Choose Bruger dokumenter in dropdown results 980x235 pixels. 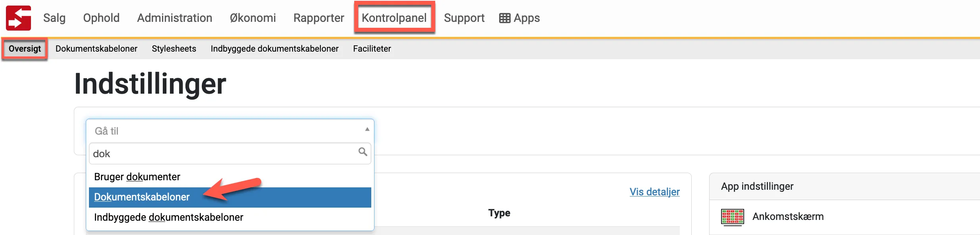pos(137,177)
